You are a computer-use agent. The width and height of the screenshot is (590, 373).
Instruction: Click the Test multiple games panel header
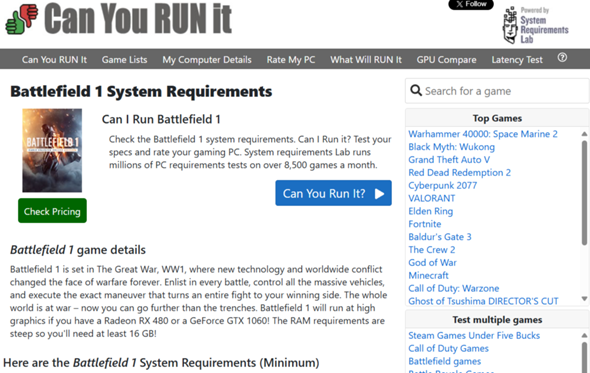tap(497, 320)
